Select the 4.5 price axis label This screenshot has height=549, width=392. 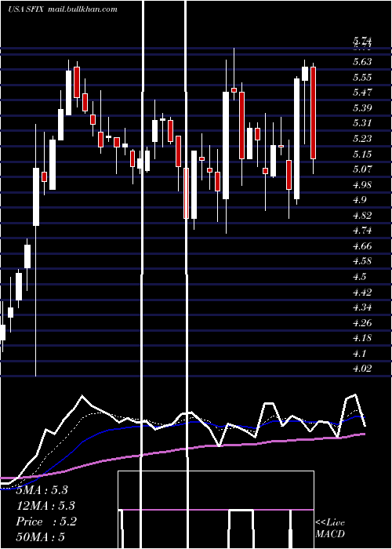(359, 277)
